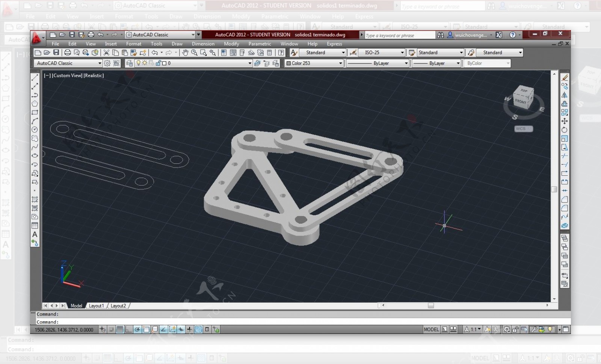Open the Express menu
This screenshot has height=364, width=601.
[334, 44]
